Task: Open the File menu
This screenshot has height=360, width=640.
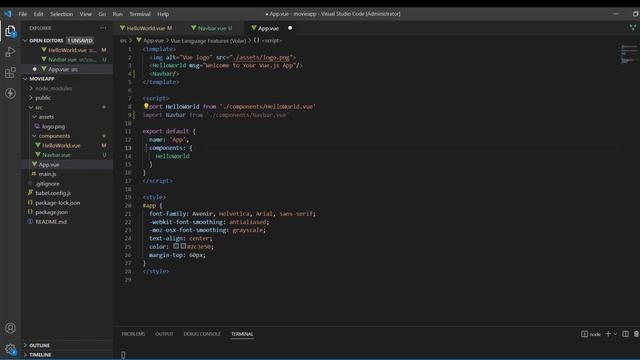Action: coord(22,14)
